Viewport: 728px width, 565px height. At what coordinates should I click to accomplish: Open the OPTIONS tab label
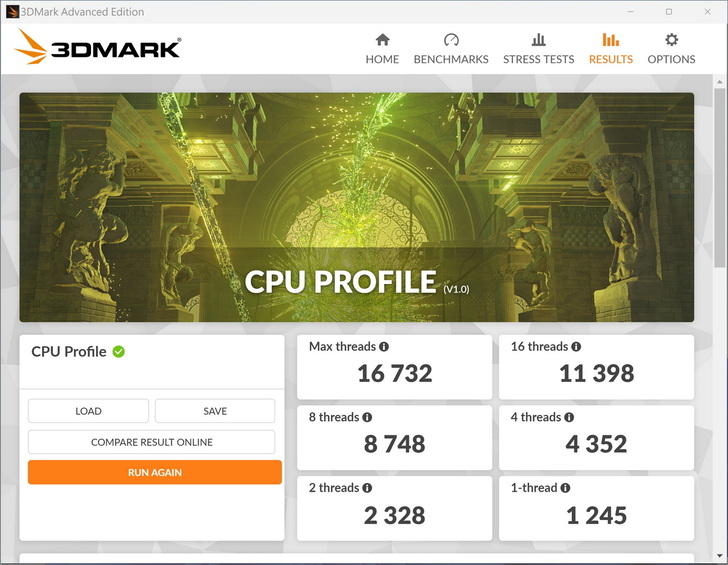pos(671,59)
